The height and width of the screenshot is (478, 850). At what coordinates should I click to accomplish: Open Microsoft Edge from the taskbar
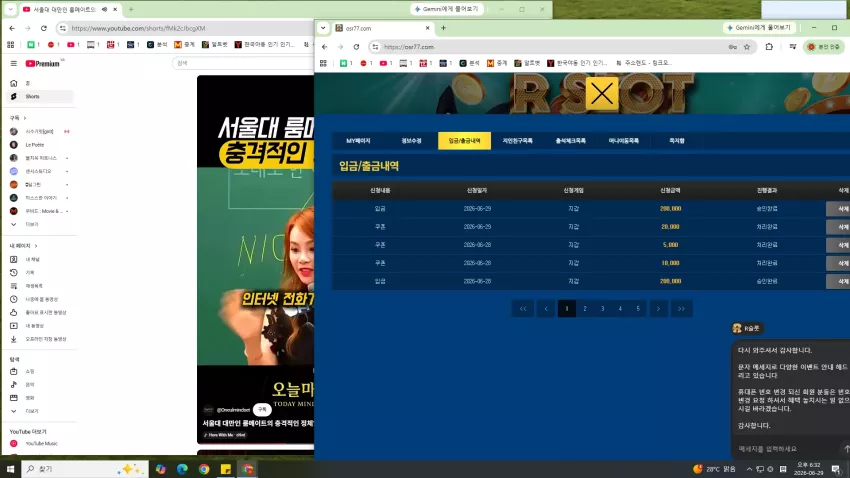point(182,469)
